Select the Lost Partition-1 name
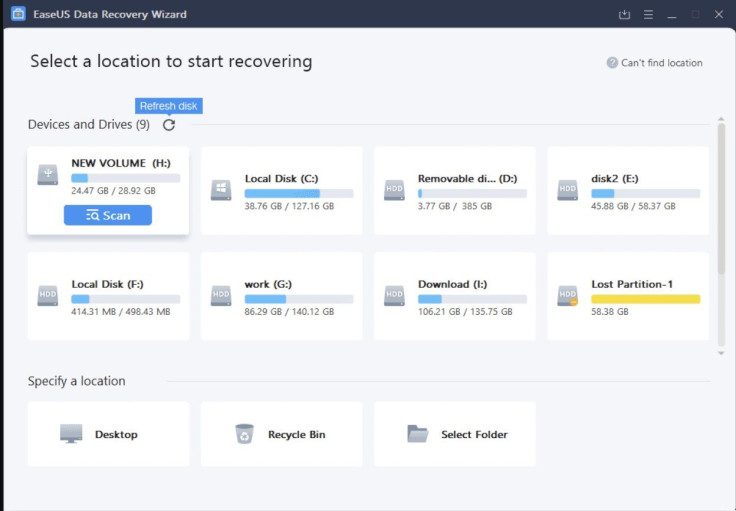736x511 pixels. pos(632,284)
